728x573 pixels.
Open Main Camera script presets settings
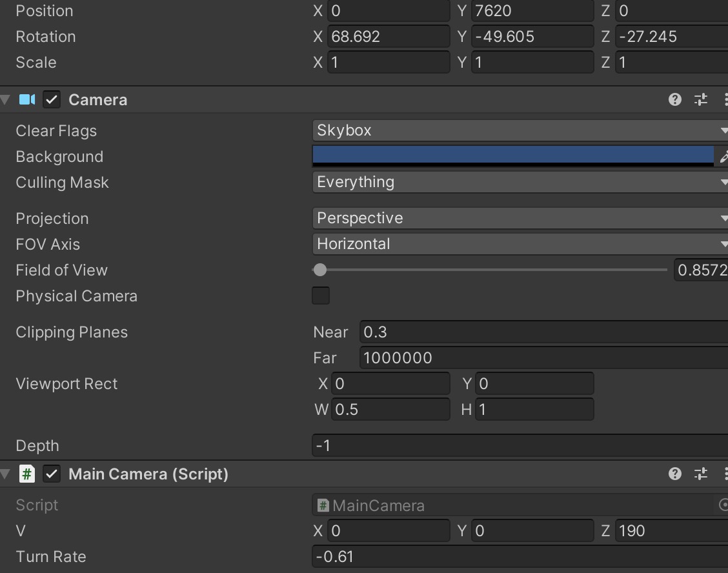(701, 474)
